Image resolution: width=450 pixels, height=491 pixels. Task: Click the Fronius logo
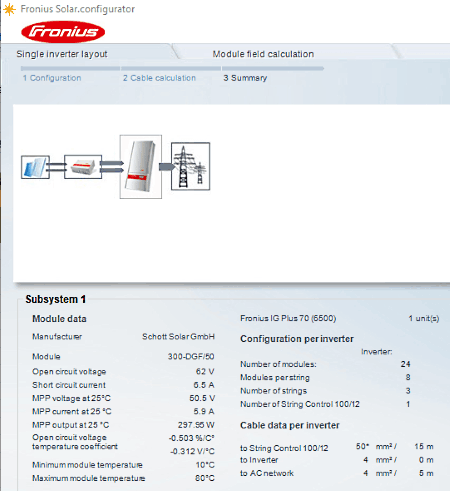pos(63,32)
